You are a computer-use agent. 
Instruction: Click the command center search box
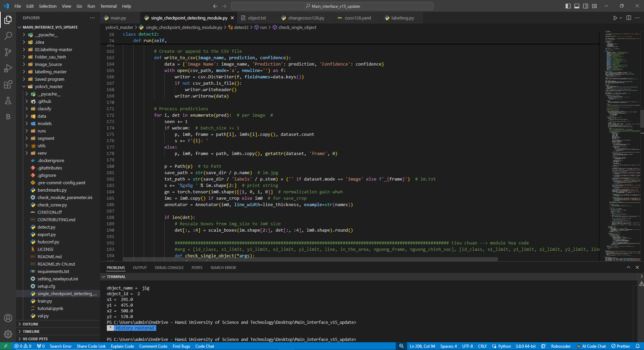point(332,6)
